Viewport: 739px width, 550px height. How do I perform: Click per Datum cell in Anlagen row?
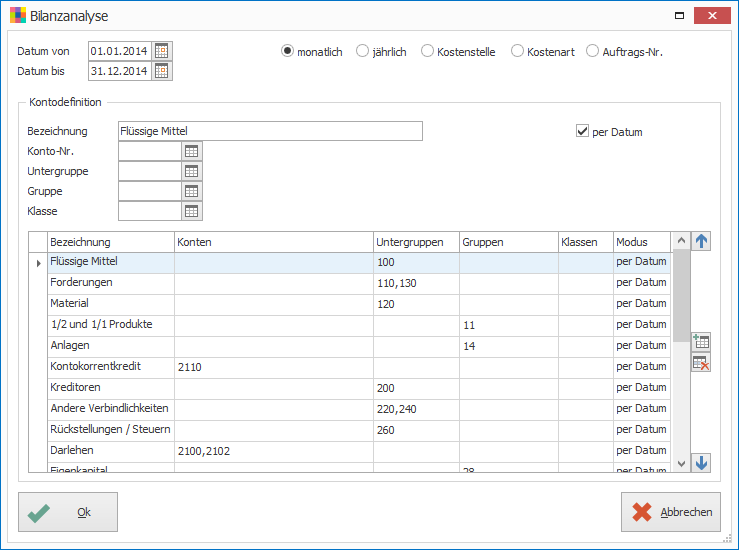tap(641, 347)
